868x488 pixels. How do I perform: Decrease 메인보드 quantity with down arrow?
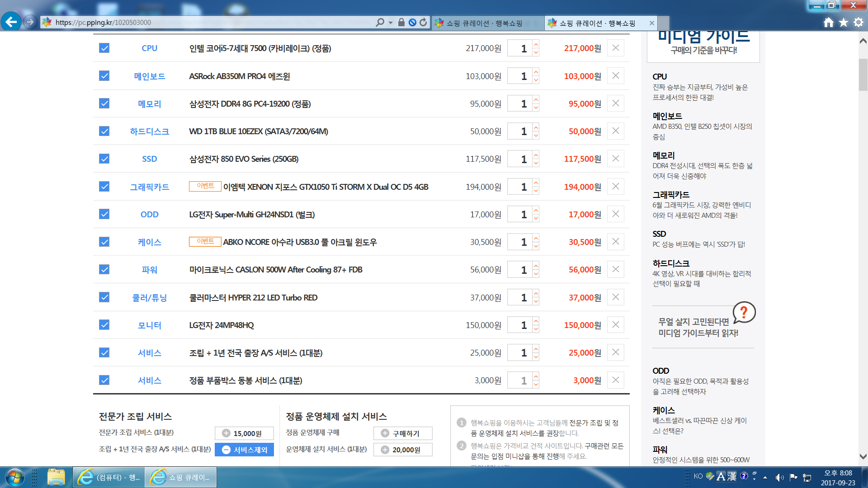click(536, 80)
